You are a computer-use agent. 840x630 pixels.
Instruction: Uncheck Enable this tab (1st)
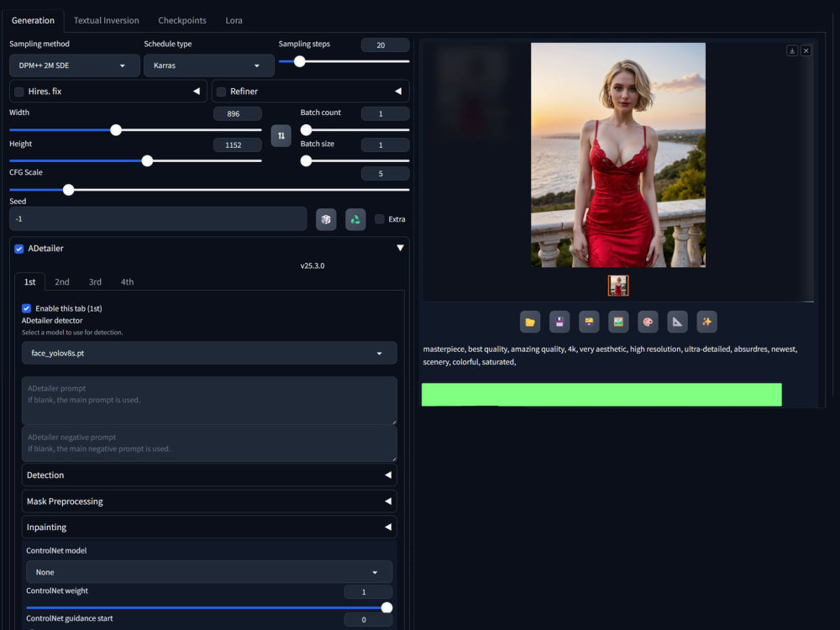click(26, 308)
